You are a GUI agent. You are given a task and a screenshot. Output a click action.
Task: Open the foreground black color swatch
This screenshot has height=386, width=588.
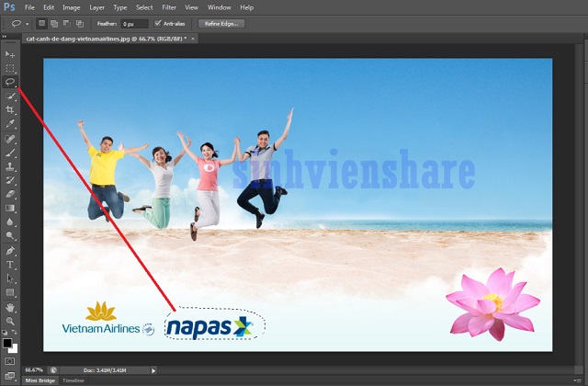click(6, 343)
